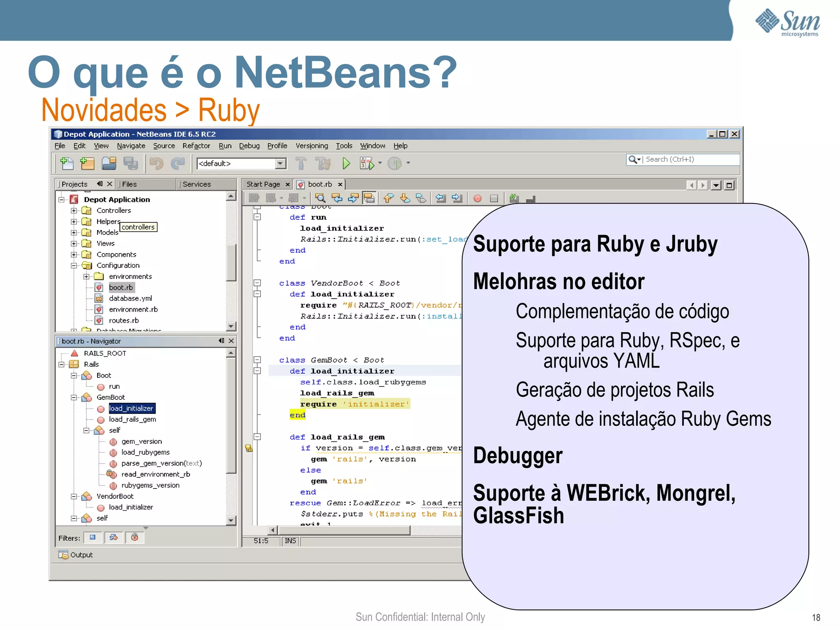This screenshot has height=630, width=840.
Task: Toggle Highlight Search editor icon
Action: coord(369,198)
